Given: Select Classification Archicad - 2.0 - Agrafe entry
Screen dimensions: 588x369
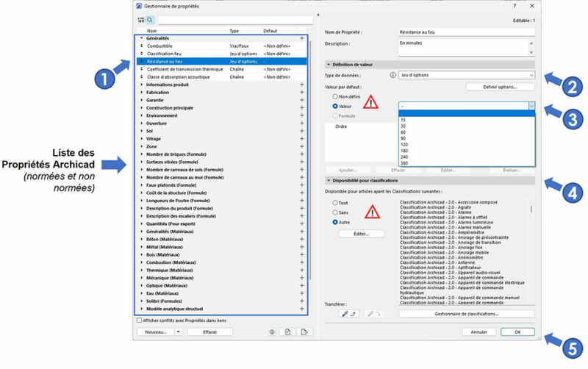Looking at the screenshot, I should [435, 207].
